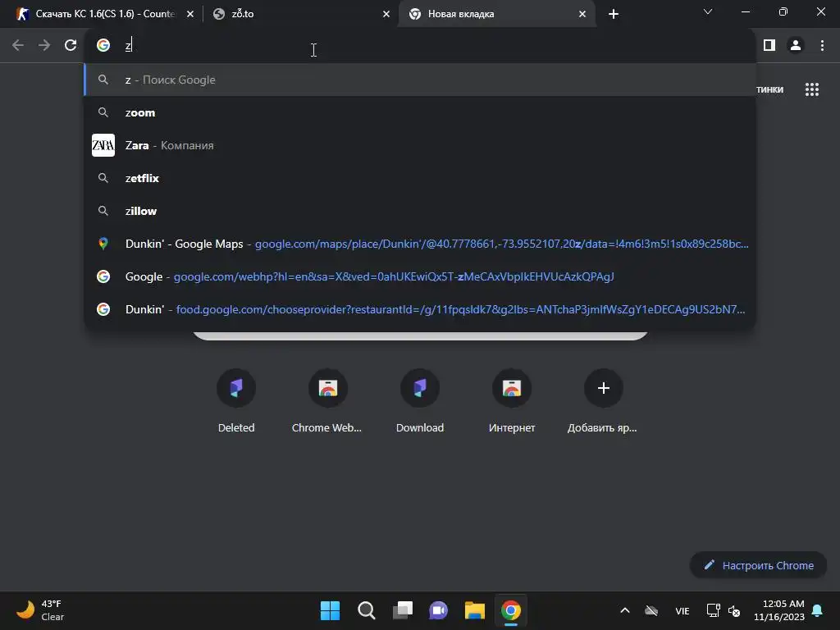
Task: Expand the tab search chevron
Action: [708, 11]
